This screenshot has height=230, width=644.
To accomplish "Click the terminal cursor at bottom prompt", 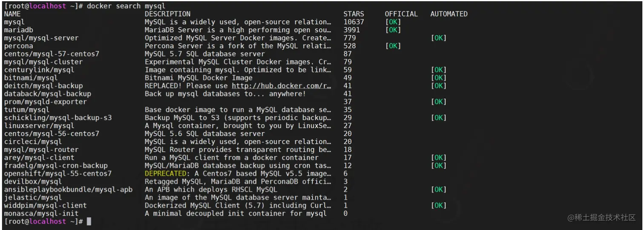I will [x=89, y=221].
